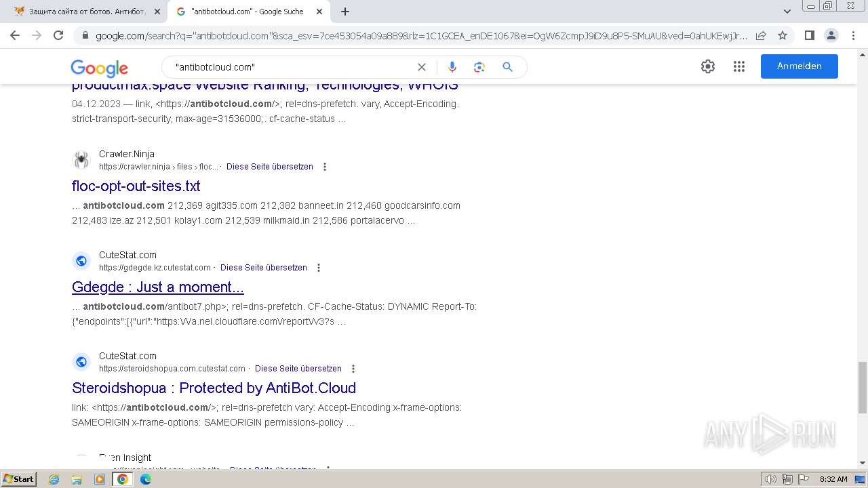
Task: Translate the steroidshopua.com.cutestat.com page
Action: [298, 369]
